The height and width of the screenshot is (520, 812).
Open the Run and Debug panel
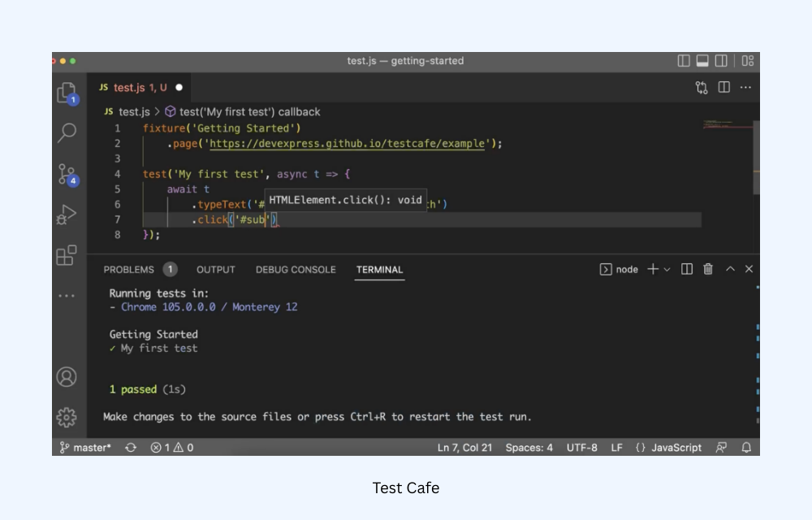click(68, 214)
